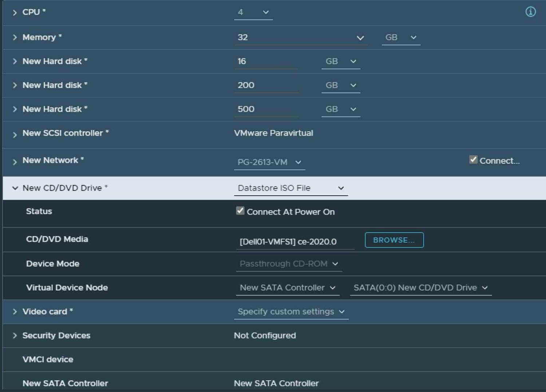Image resolution: width=546 pixels, height=392 pixels.
Task: Select the 500 GB hard disk size field
Action: click(x=266, y=109)
